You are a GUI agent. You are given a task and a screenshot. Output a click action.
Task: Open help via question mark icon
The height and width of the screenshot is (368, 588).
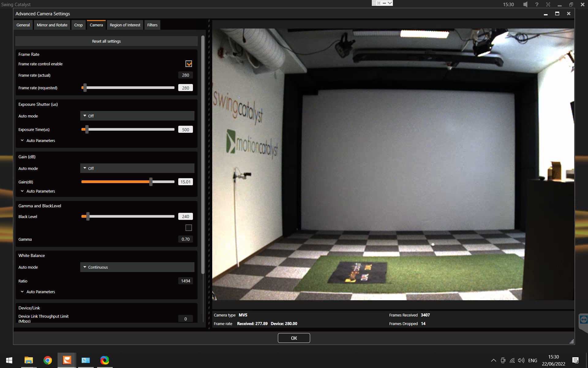[537, 4]
